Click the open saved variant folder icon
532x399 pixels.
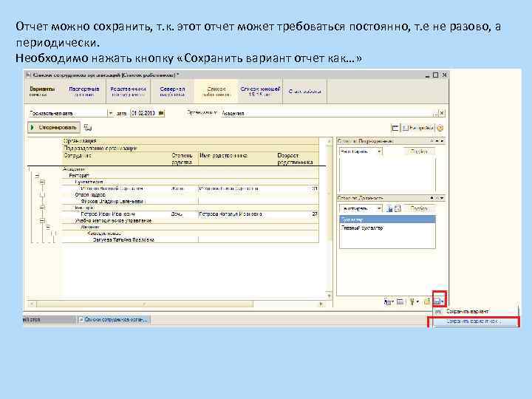point(427,301)
